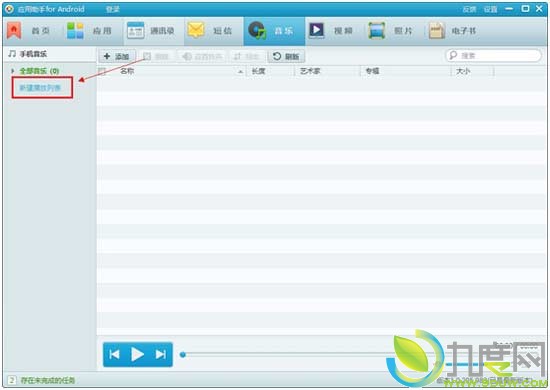The height and width of the screenshot is (390, 550).
Task: Click the 存在未完成的任务 status text
Action: [x=48, y=380]
